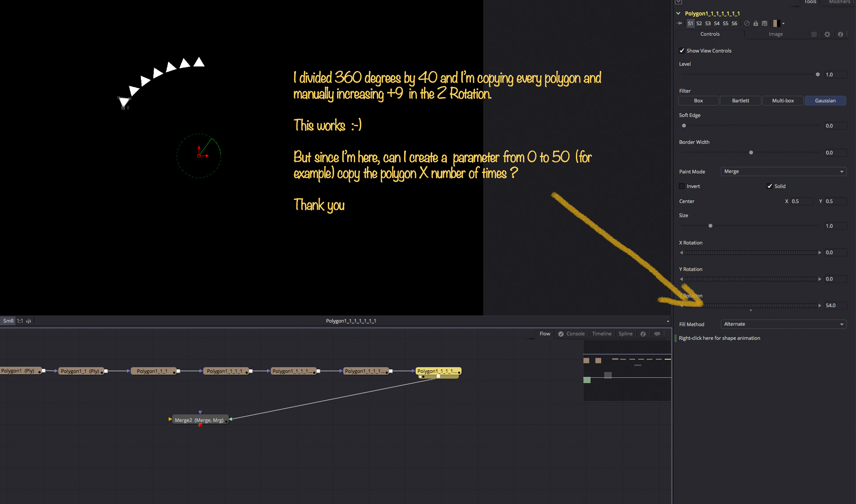Viewport: 856px width, 504px height.
Task: Collapse the Polygon1_1_1_1_1_1_1 tool header
Action: [678, 14]
